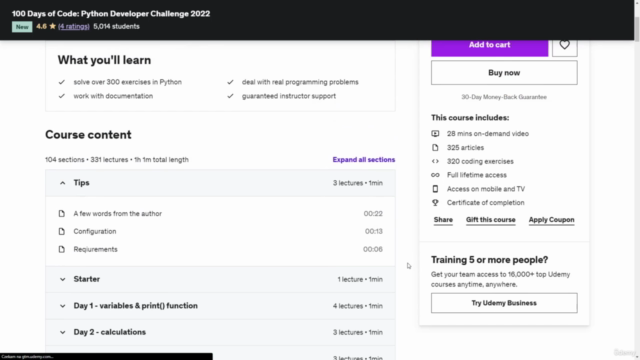Click checkmark beside 'deal with real programming problems'
Screen dimensions: 640x360
click(230, 82)
